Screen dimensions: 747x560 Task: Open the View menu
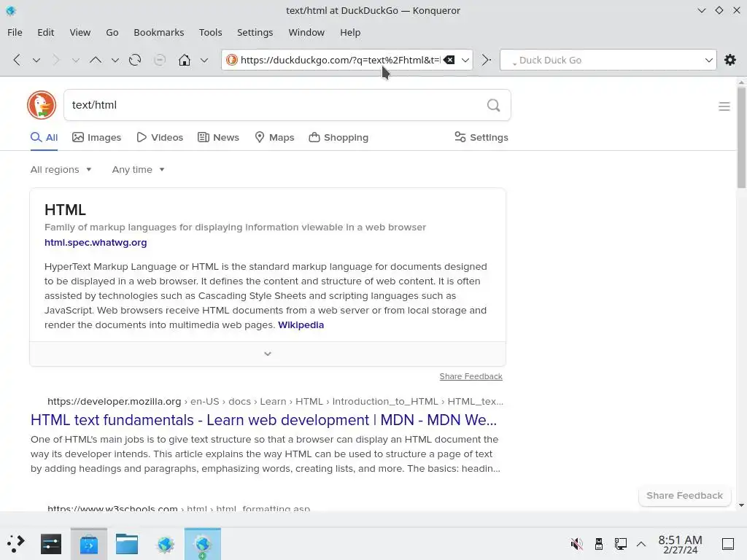point(80,32)
